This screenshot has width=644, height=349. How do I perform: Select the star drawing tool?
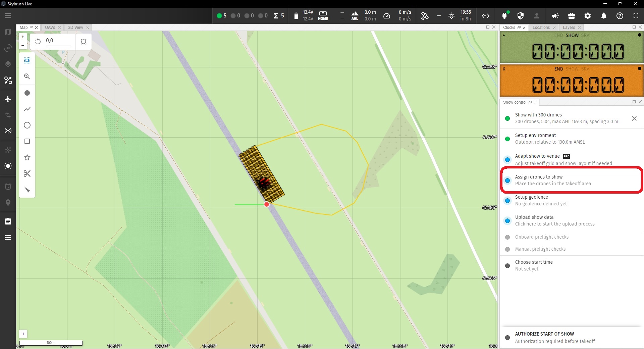[27, 157]
